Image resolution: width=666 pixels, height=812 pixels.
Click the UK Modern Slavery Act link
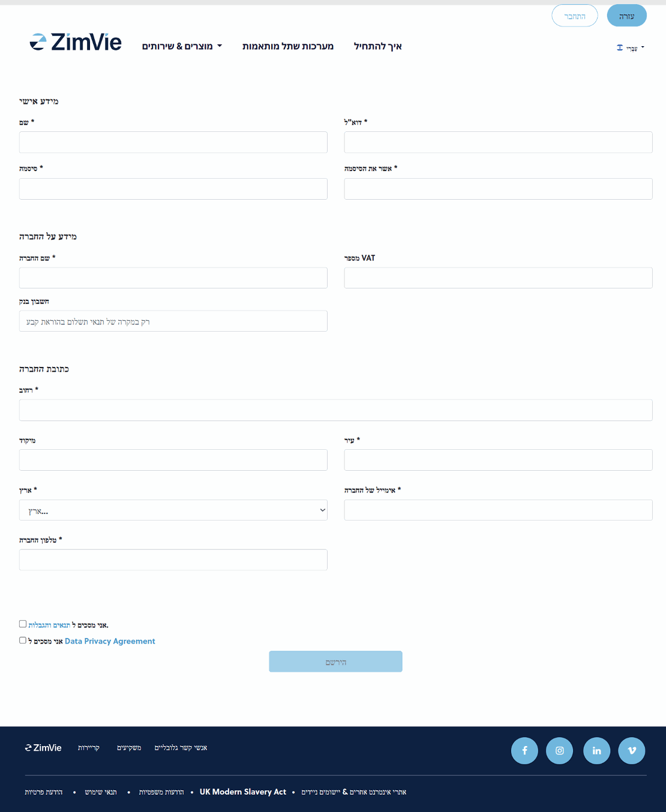point(242,792)
